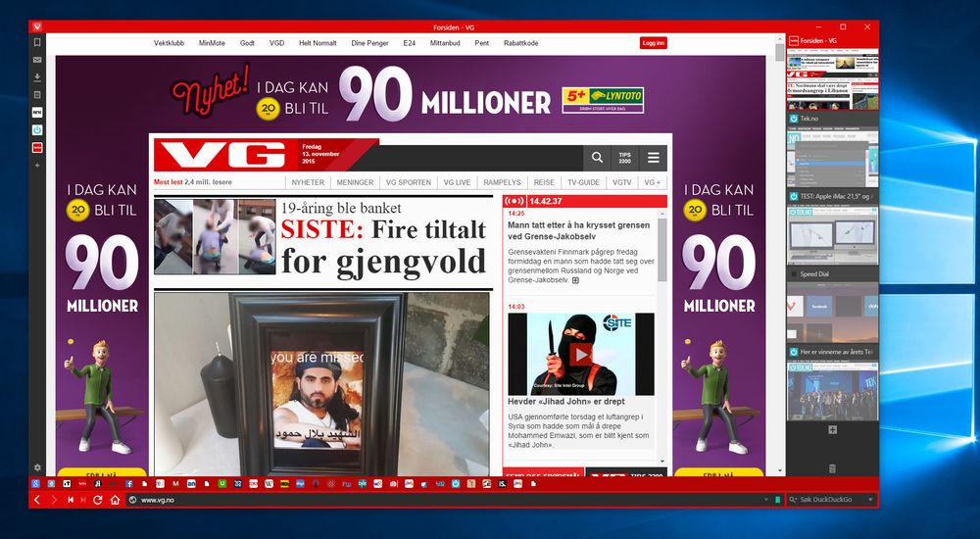Viewport: 980px width, 539px height.
Task: Expand the Grense-Jakobselv news item plus icon
Action: (x=575, y=280)
